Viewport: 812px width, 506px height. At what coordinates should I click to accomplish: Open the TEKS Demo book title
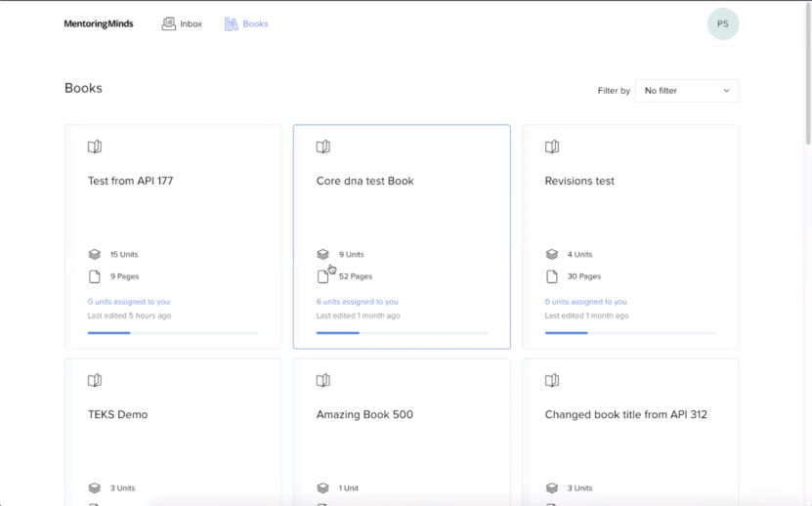coord(117,414)
